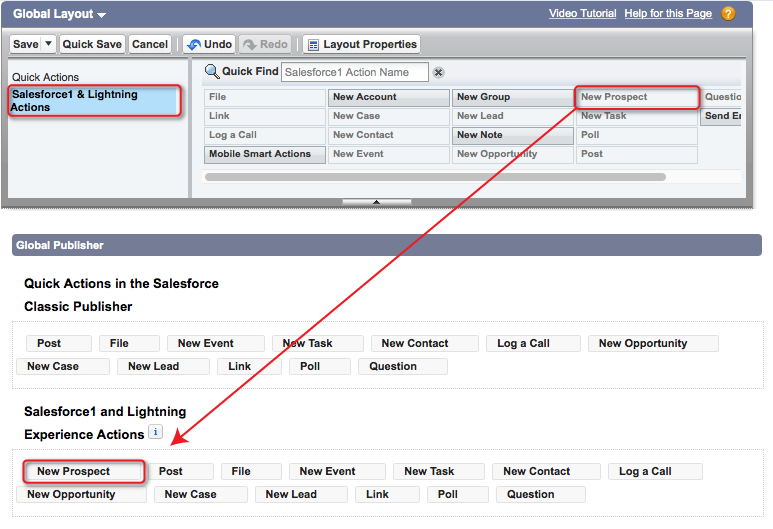Image resolution: width=773 pixels, height=529 pixels.
Task: Select New Group in the palette
Action: pyautogui.click(x=513, y=97)
